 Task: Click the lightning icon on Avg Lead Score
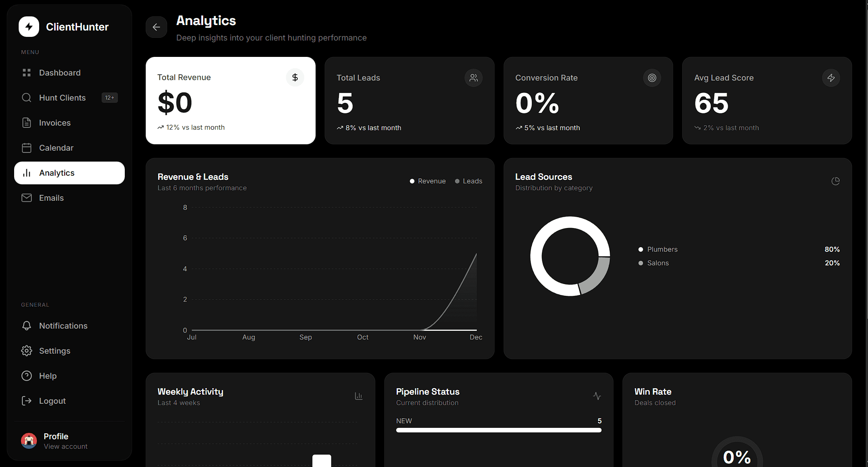[x=831, y=78]
